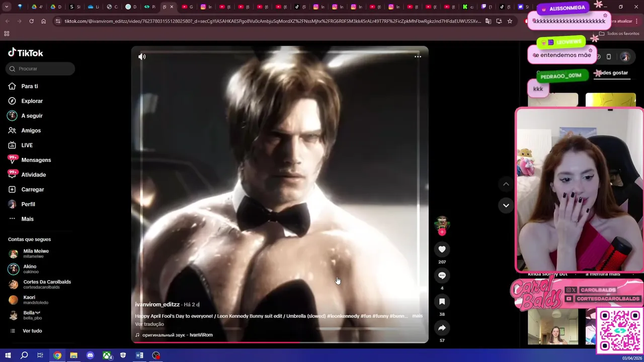Image resolution: width=644 pixels, height=362 pixels.
Task: Go to previous video with up chevron
Action: (x=506, y=184)
